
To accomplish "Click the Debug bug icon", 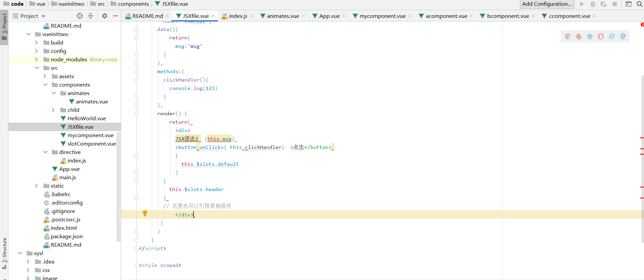I will [x=593, y=4].
